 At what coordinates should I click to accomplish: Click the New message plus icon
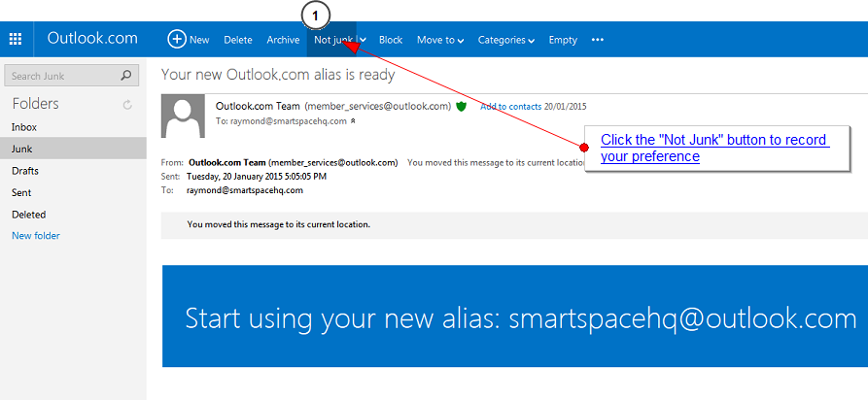point(177,39)
